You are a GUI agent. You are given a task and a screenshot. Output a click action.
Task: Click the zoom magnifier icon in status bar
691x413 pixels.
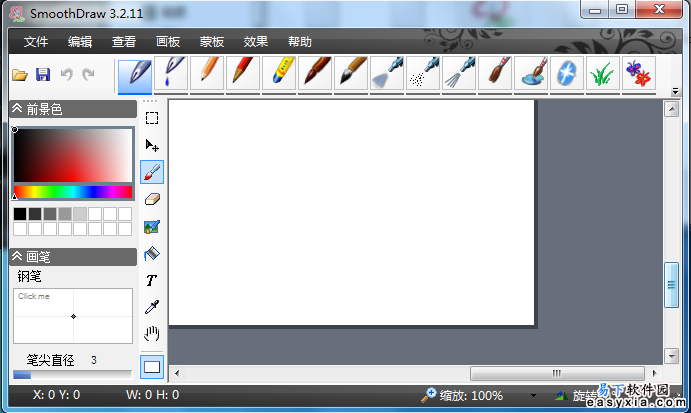click(428, 395)
